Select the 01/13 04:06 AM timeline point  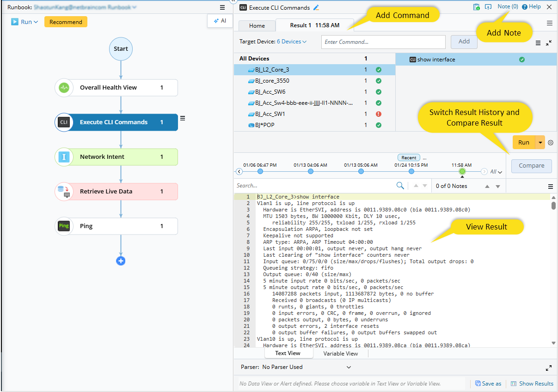[x=311, y=172]
